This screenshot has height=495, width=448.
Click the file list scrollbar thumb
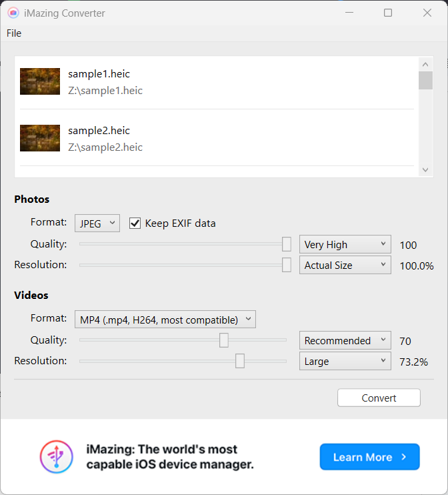(425, 80)
